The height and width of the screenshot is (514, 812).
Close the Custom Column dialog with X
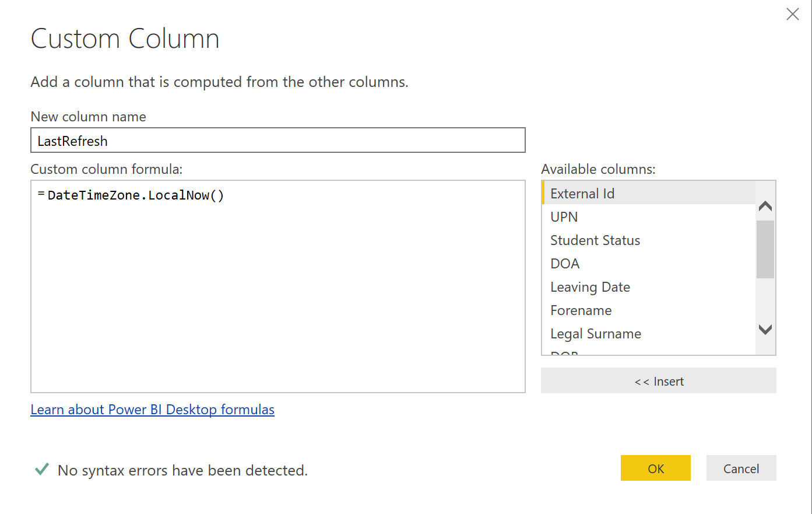792,14
